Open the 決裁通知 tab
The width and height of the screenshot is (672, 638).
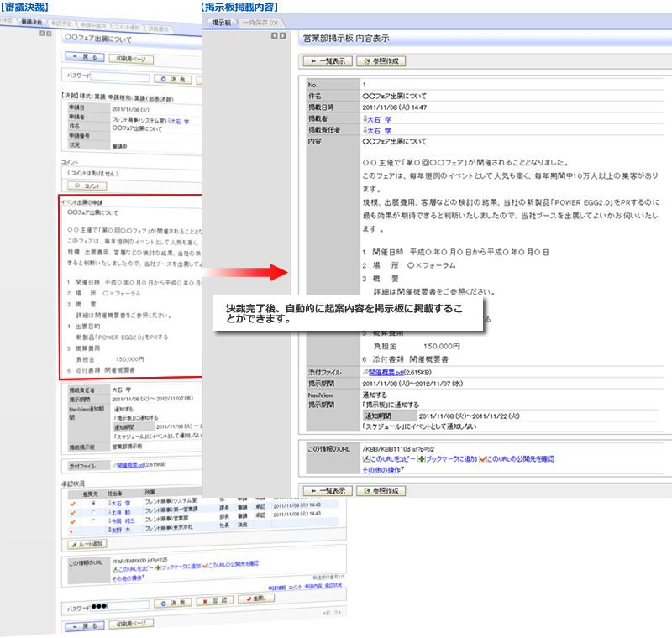pyautogui.click(x=159, y=29)
